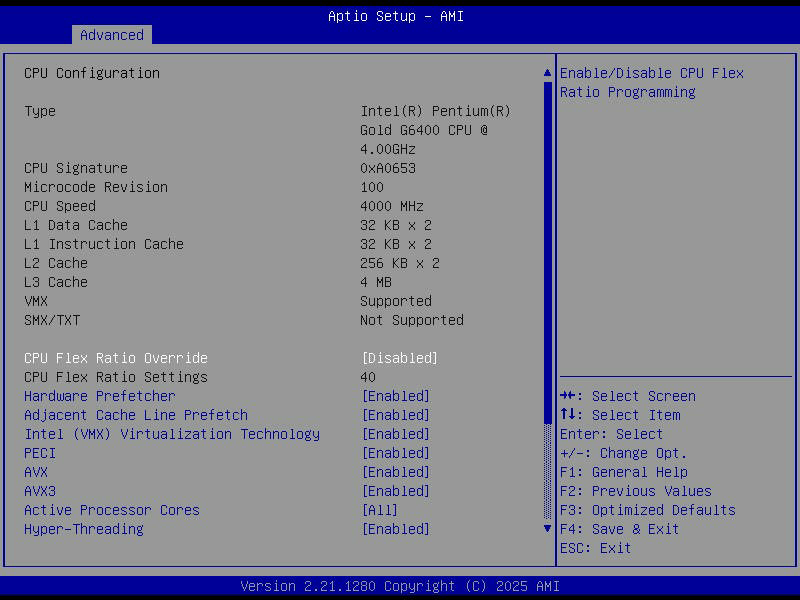Viewport: 800px width, 600px height.
Task: Open the AVX3 Enabled option list
Action: [x=395, y=491]
